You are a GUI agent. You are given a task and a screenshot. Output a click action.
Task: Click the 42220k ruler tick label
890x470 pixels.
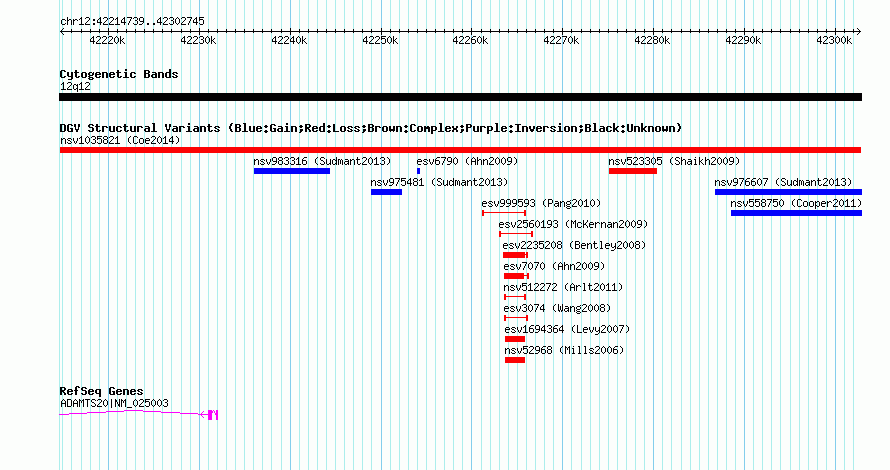[x=107, y=40]
